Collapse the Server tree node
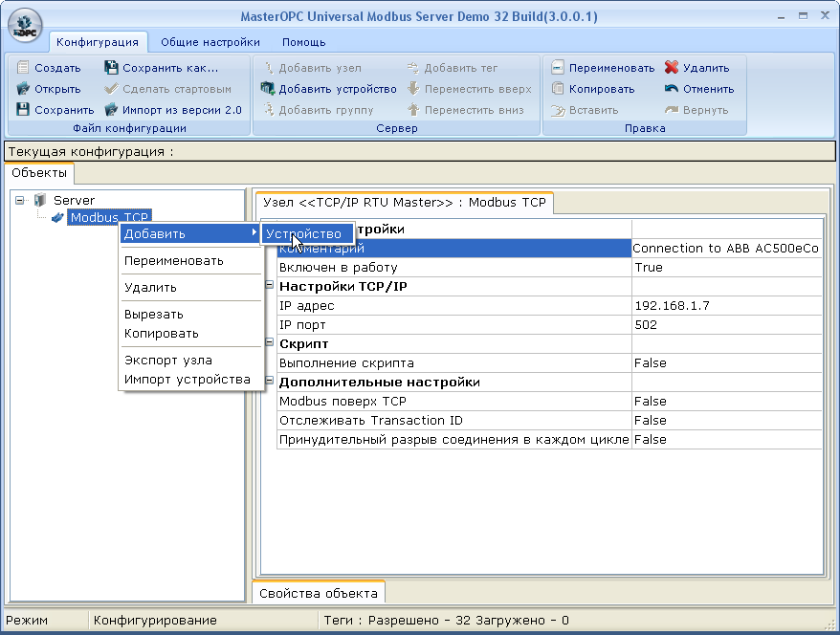840x635 pixels. point(20,200)
